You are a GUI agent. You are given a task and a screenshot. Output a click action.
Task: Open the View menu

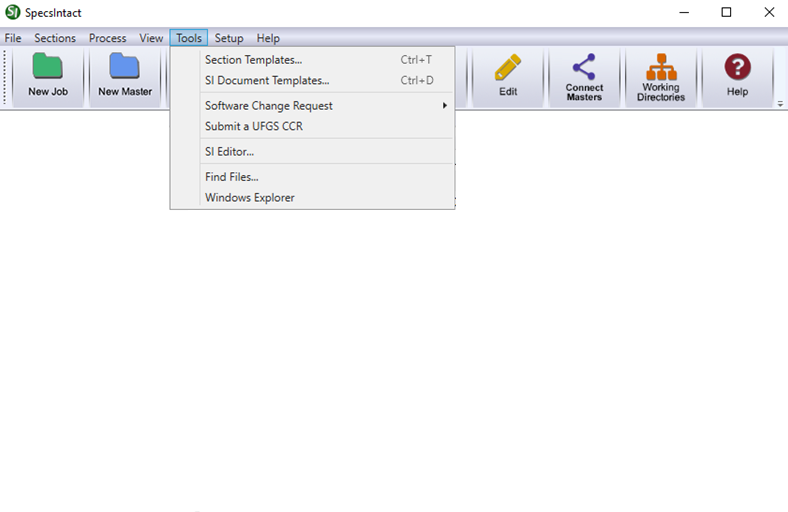pos(151,38)
